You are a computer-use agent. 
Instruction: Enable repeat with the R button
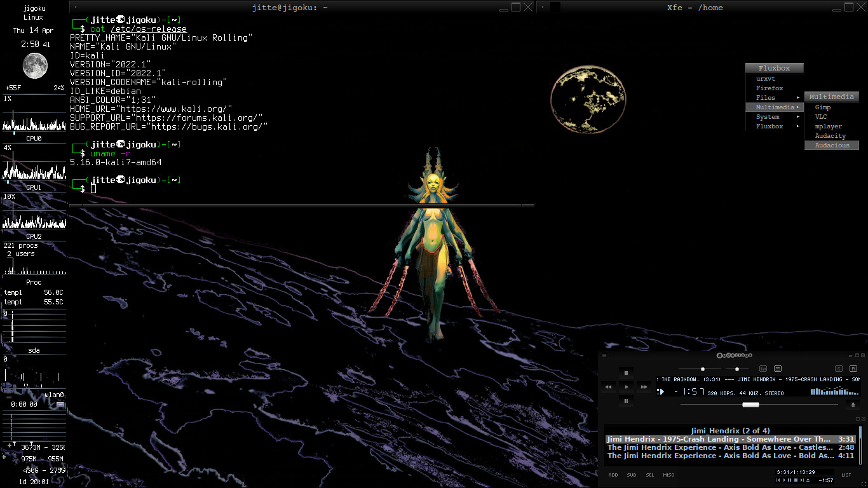pyautogui.click(x=854, y=369)
